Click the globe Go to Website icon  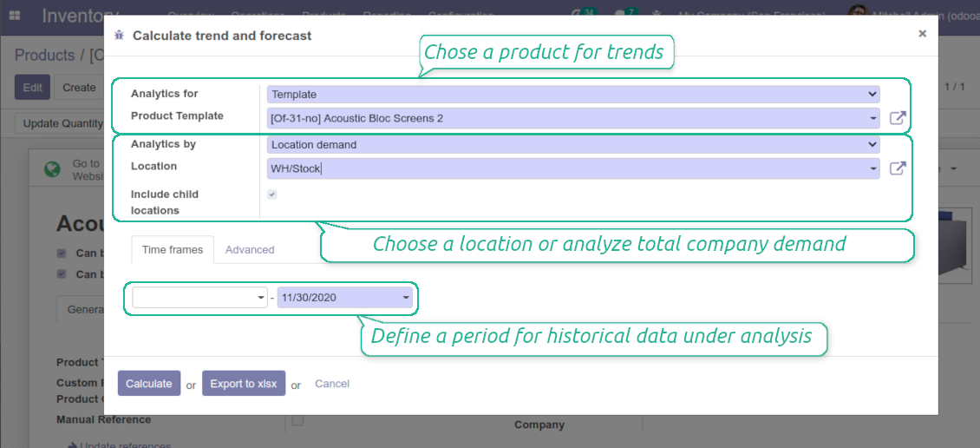pos(53,169)
